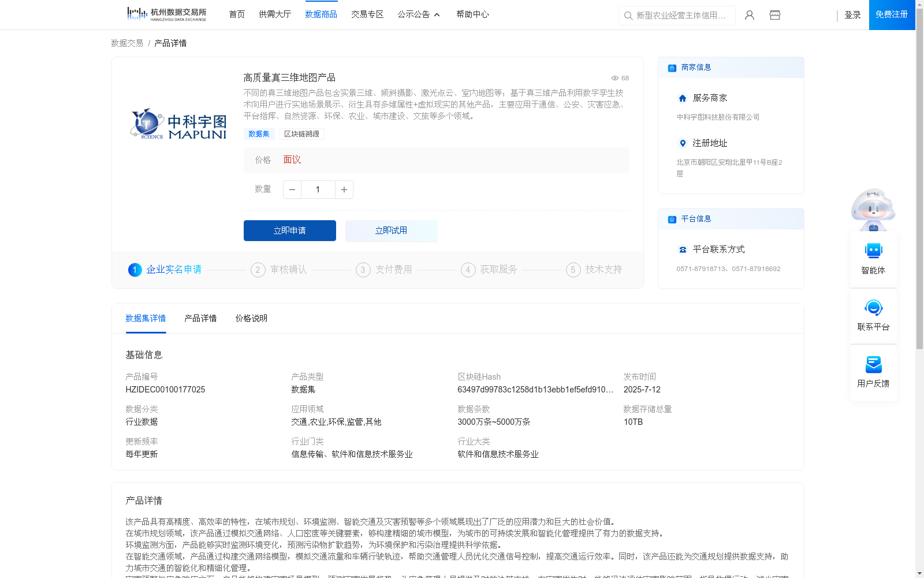Screen dimensions: 924x578
Task: Increase quantity with plus button
Action: click(x=344, y=190)
